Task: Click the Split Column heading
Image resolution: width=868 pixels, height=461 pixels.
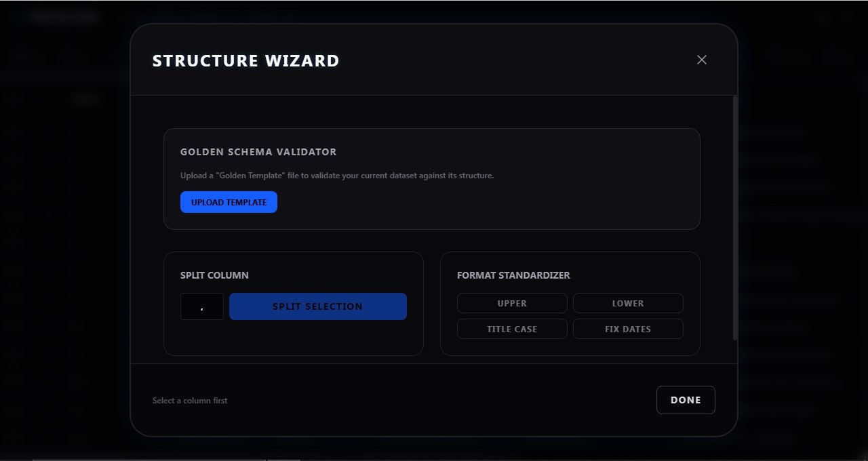Action: tap(214, 275)
